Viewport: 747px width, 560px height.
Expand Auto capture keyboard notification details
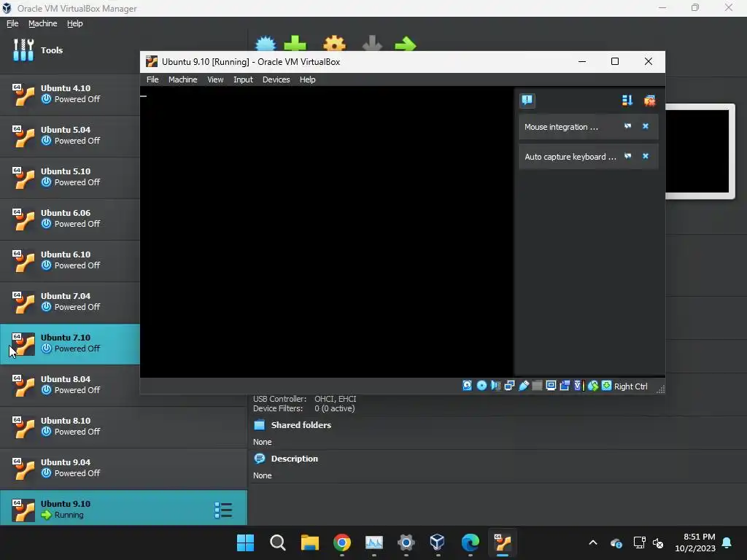coord(628,156)
